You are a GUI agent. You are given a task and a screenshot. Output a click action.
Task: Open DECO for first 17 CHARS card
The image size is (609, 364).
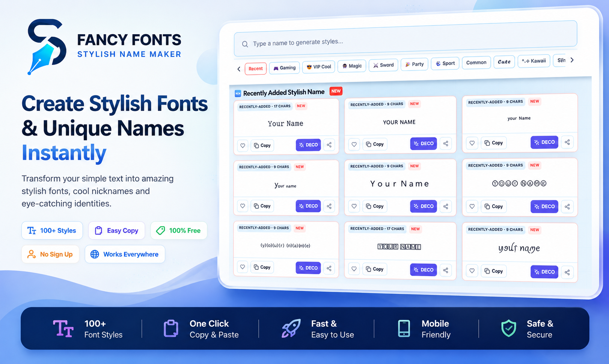click(308, 145)
